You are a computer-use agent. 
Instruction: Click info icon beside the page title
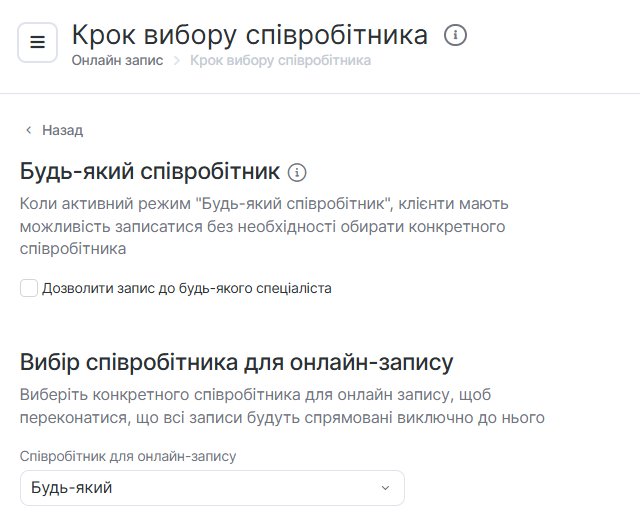[455, 36]
